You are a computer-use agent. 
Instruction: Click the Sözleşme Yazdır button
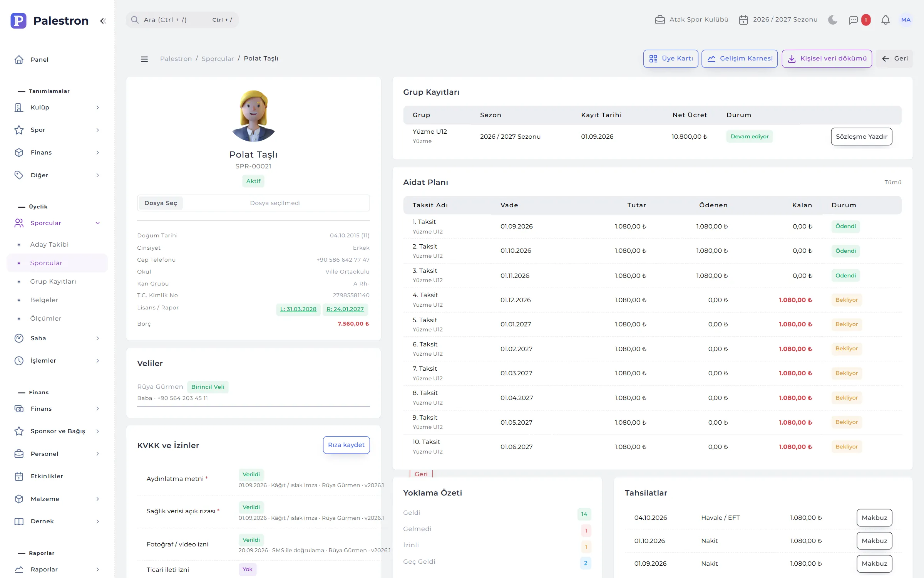(x=861, y=136)
